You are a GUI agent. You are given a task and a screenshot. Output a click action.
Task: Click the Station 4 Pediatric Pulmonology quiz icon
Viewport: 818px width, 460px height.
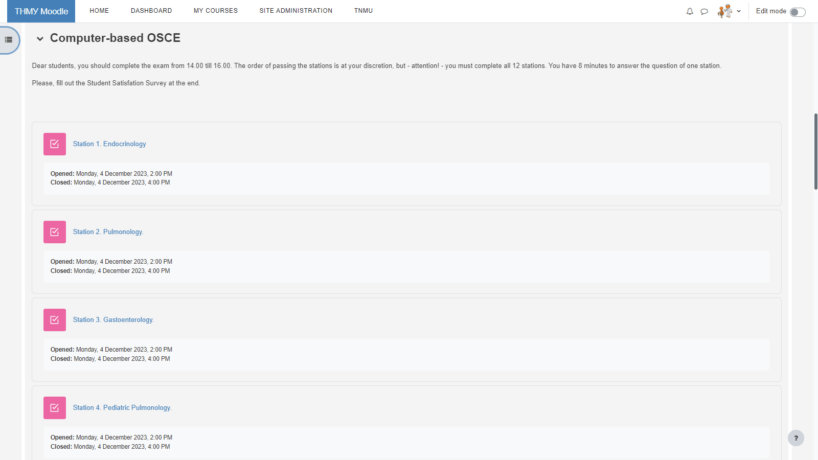(54, 408)
